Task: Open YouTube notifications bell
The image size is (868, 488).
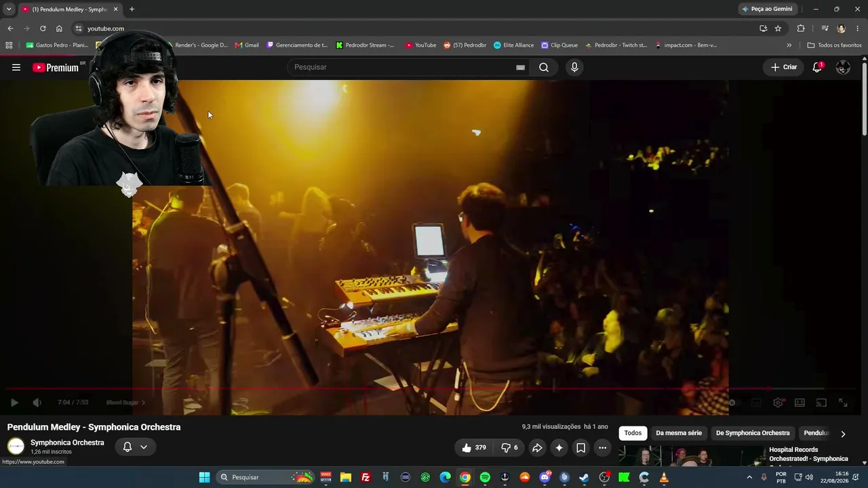Action: (x=817, y=67)
